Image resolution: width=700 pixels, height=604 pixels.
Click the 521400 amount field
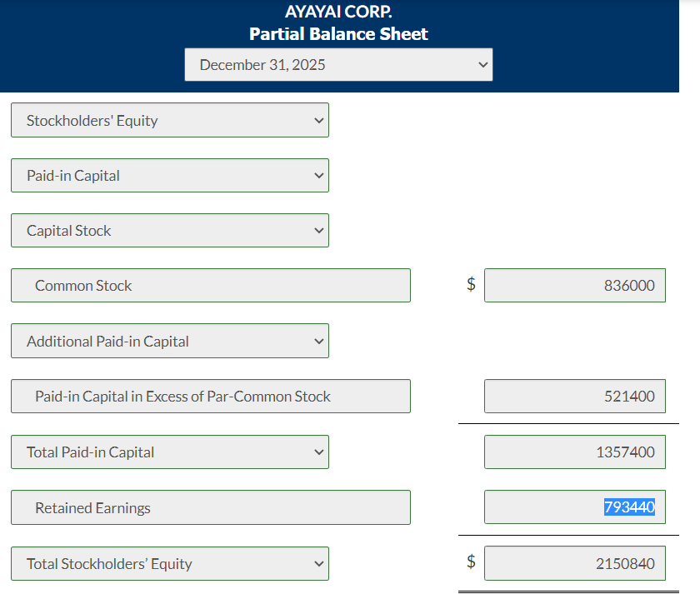(574, 396)
